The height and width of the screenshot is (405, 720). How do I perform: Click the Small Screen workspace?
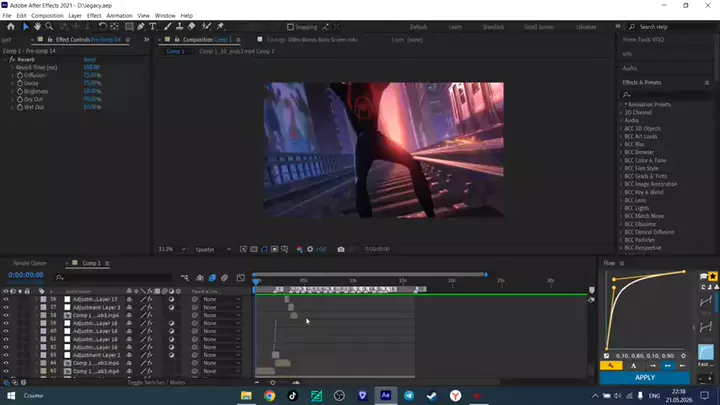(539, 27)
